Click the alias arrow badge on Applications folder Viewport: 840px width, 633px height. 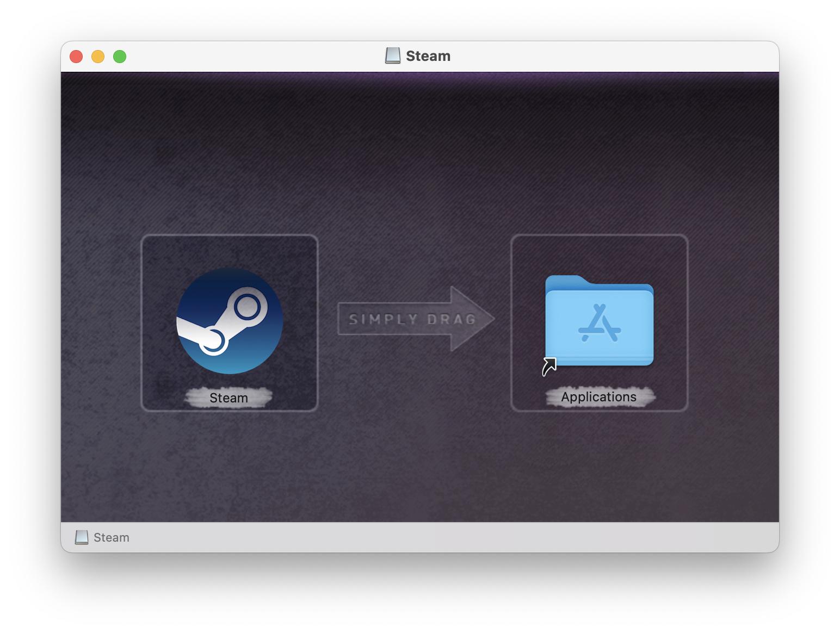(x=549, y=367)
